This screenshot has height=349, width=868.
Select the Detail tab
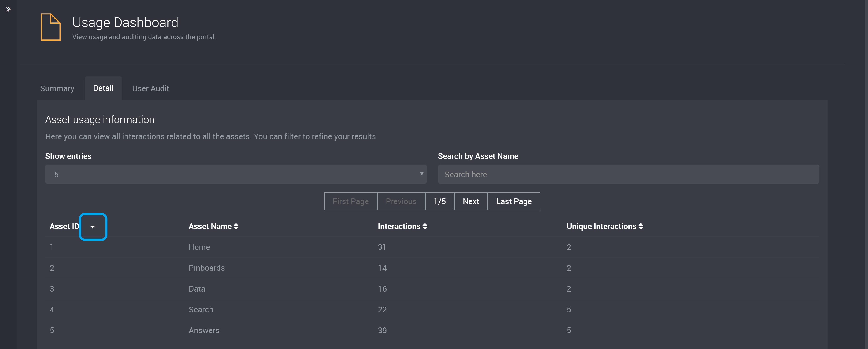(x=103, y=88)
